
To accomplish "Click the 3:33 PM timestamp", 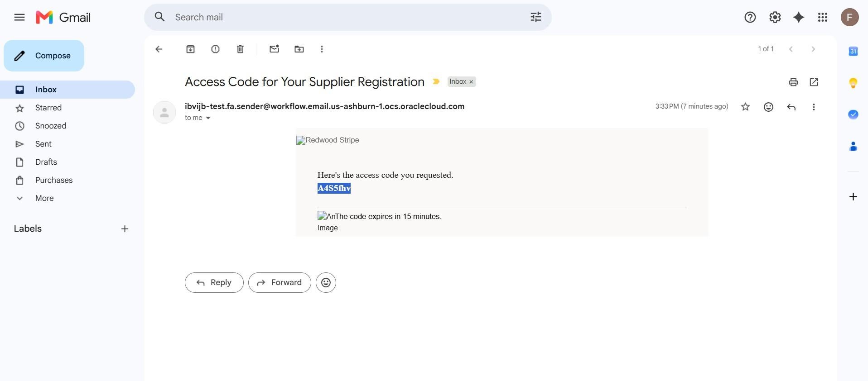I will pos(691,106).
